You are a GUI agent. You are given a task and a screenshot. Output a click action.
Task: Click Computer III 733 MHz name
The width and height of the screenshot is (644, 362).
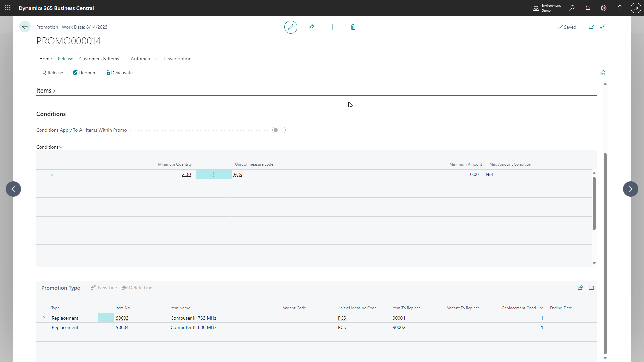tap(194, 318)
